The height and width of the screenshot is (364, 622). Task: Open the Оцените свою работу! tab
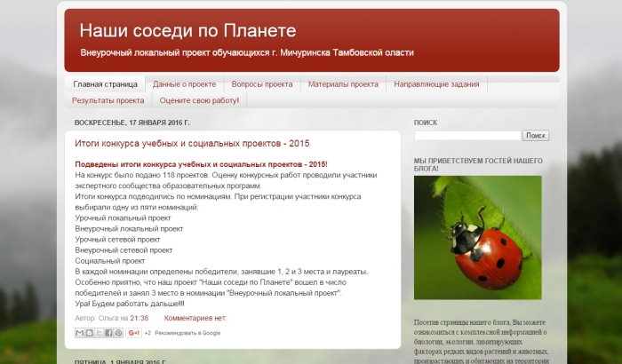(x=199, y=100)
